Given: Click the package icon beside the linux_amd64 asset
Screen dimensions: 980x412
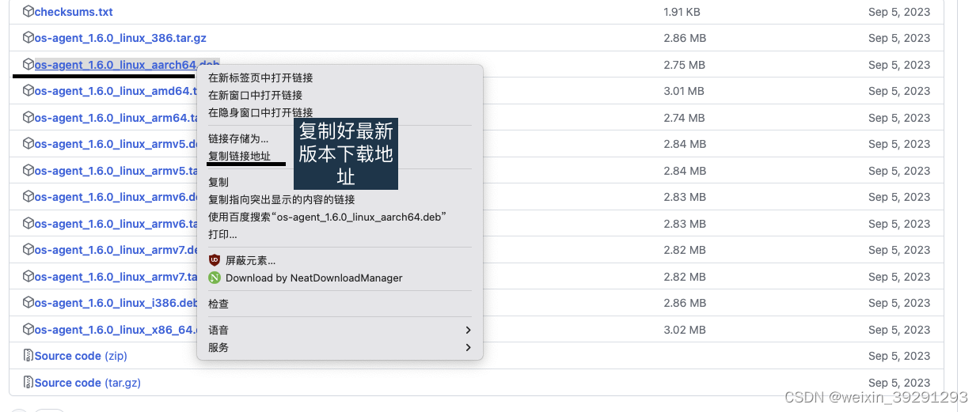Looking at the screenshot, I should [28, 91].
